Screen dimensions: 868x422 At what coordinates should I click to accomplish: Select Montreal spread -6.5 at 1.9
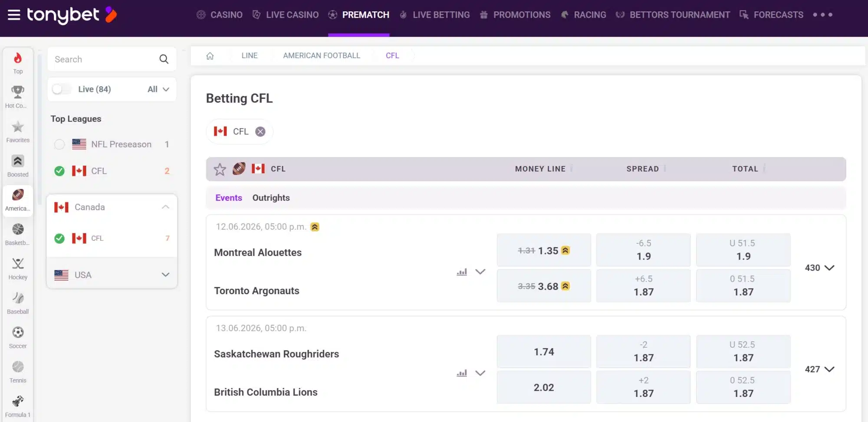pyautogui.click(x=644, y=250)
